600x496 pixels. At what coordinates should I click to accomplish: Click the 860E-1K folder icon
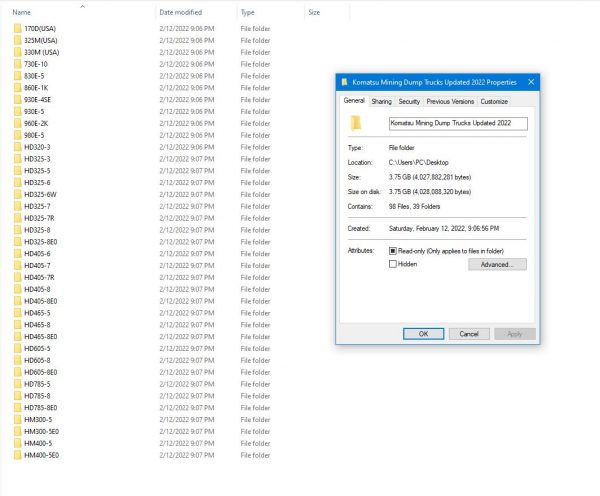coord(18,88)
